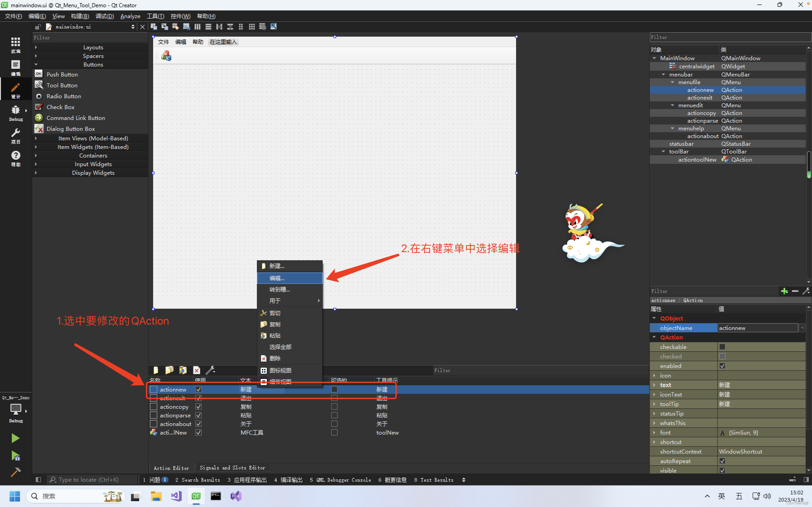
Task: Expand the font property row
Action: tap(654, 433)
